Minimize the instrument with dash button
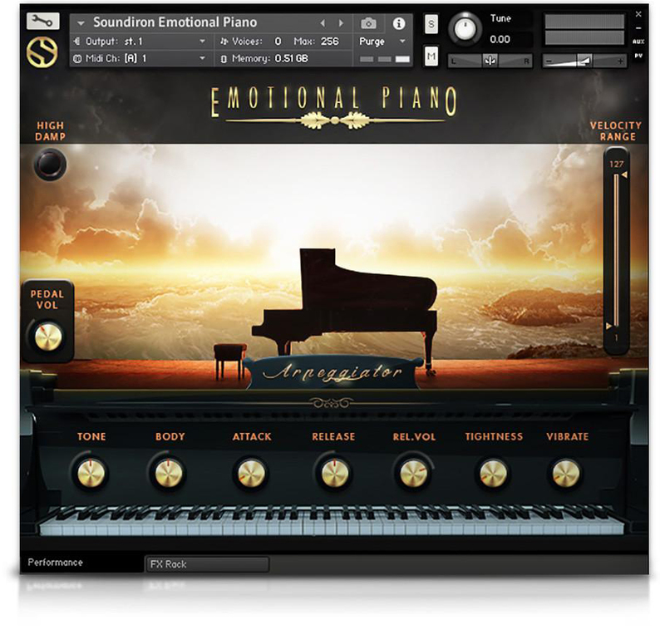 (x=638, y=28)
